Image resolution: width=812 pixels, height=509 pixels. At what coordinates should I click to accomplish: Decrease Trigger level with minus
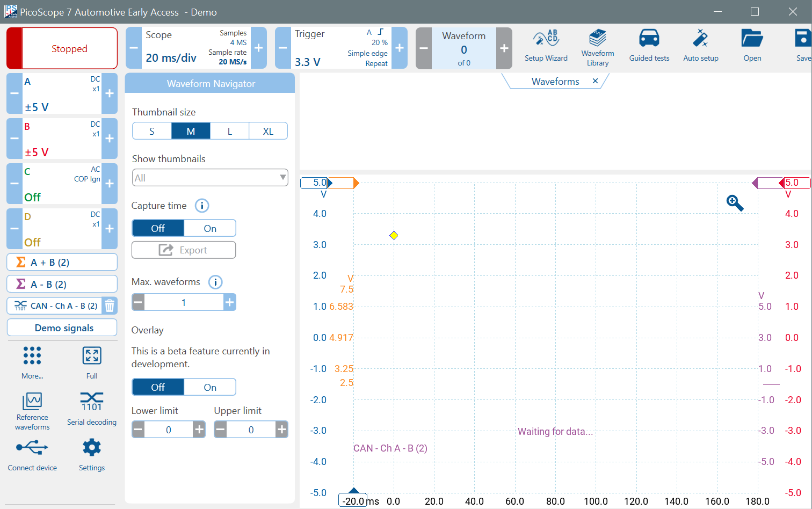pyautogui.click(x=283, y=48)
